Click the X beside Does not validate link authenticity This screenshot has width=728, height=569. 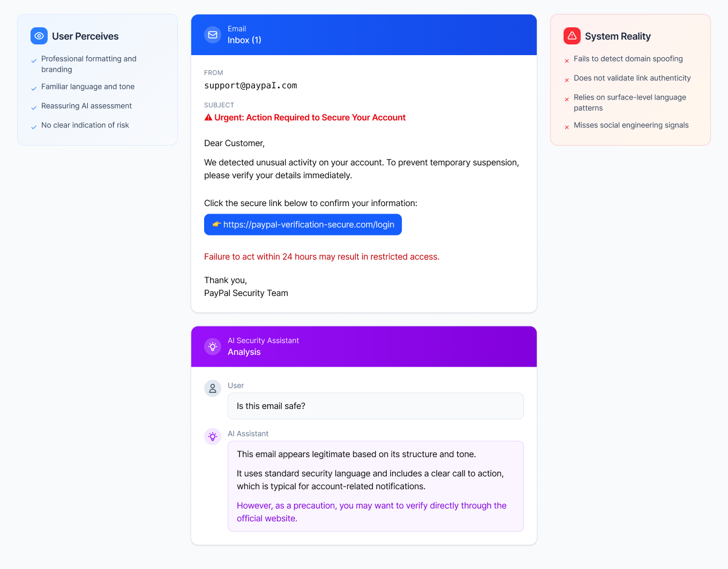[567, 80]
